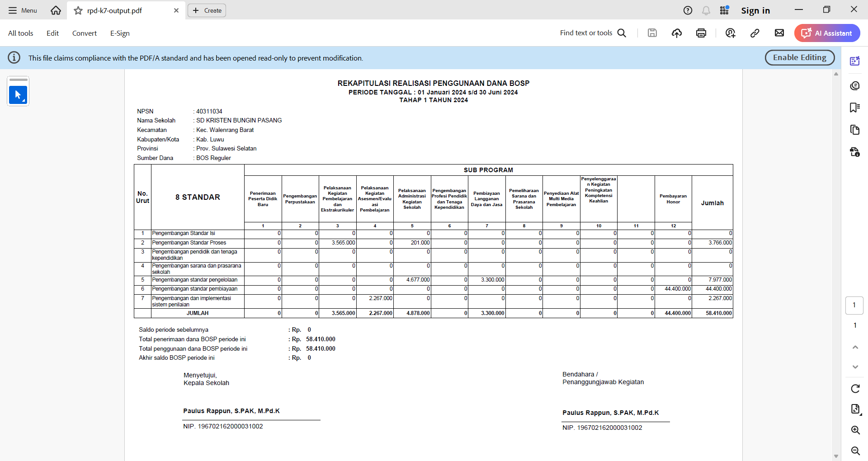This screenshot has height=461, width=868.
Task: Star the rpd-k7-output.pdf tab as favorite
Action: coord(78,10)
